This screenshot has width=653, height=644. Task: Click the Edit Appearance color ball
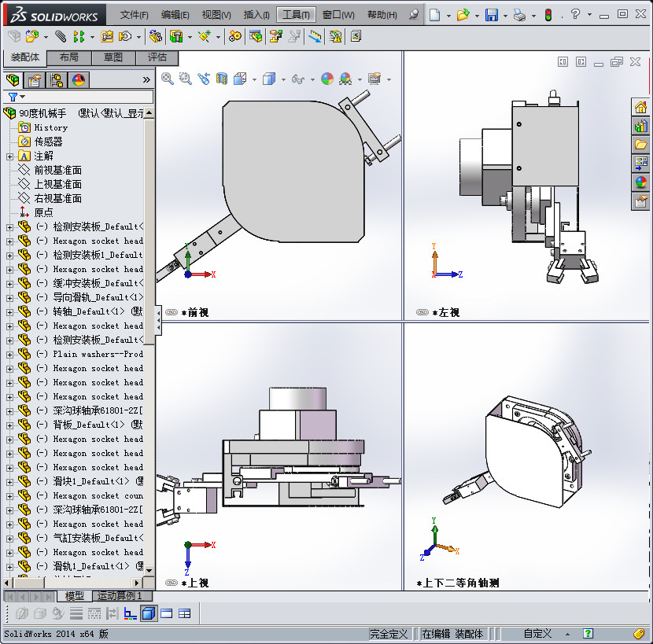tap(327, 79)
